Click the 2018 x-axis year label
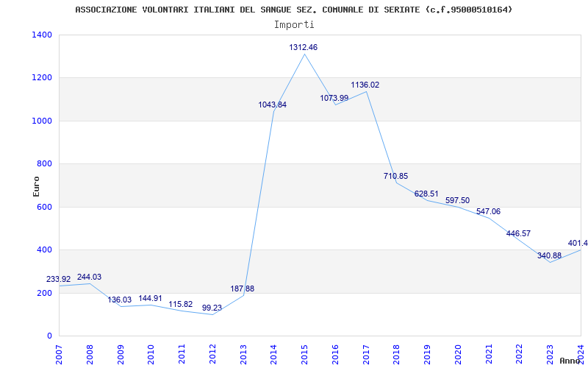Viewport: 588px width, 368px height. tap(396, 354)
